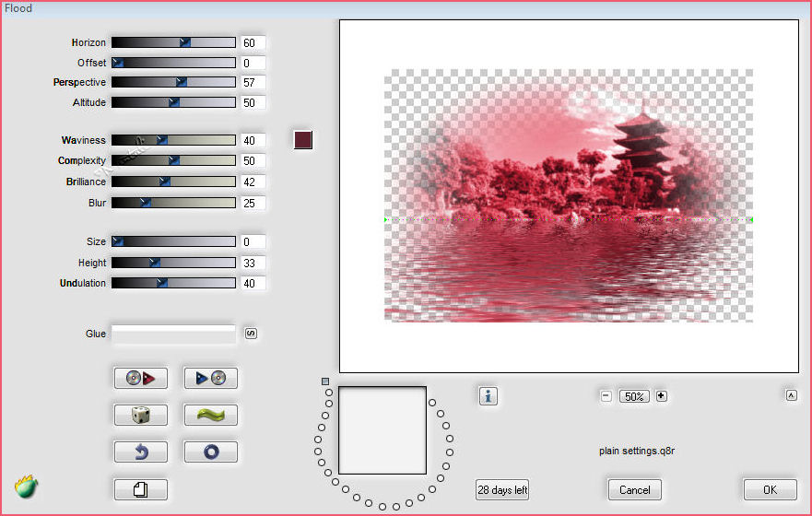Click the Flaming Pear logo icon
The width and height of the screenshot is (812, 516).
tap(26, 487)
